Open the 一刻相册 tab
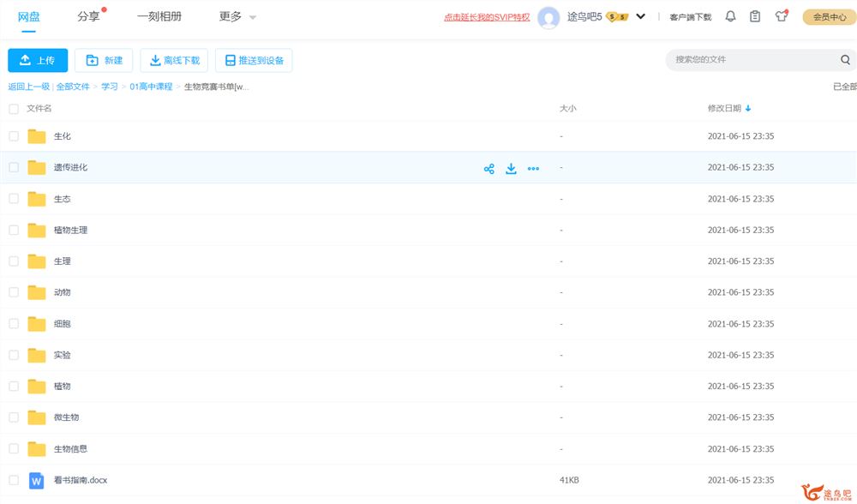The height and width of the screenshot is (504, 857). [x=159, y=16]
